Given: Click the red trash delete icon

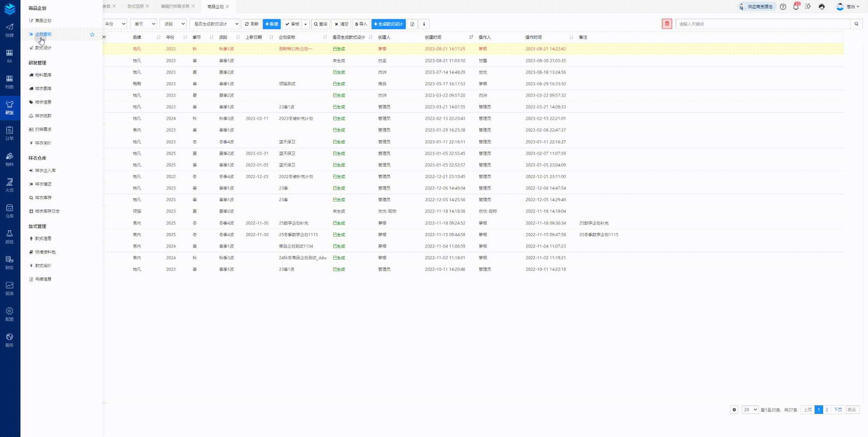Looking at the screenshot, I should tap(667, 24).
